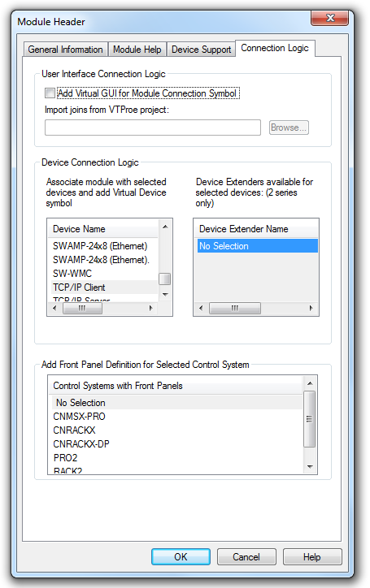370x588 pixels.
Task: Click Control Systems list scroll down arrow
Action: [310, 467]
